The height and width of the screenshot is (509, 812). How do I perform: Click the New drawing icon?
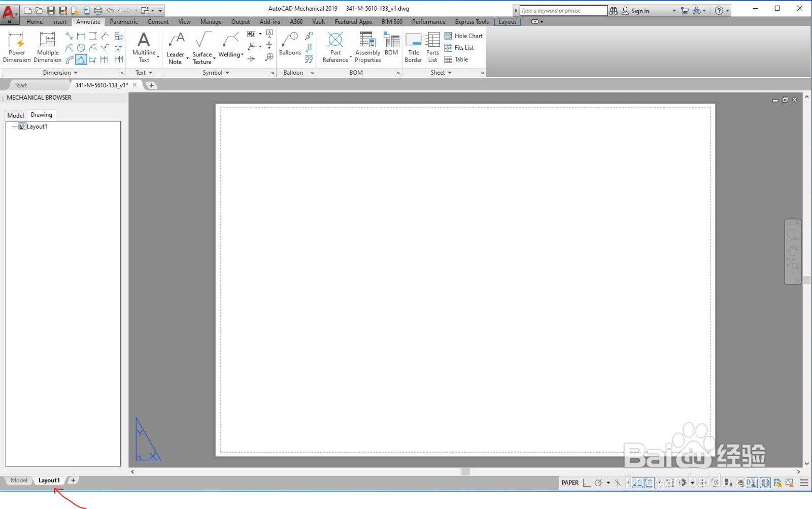point(28,10)
